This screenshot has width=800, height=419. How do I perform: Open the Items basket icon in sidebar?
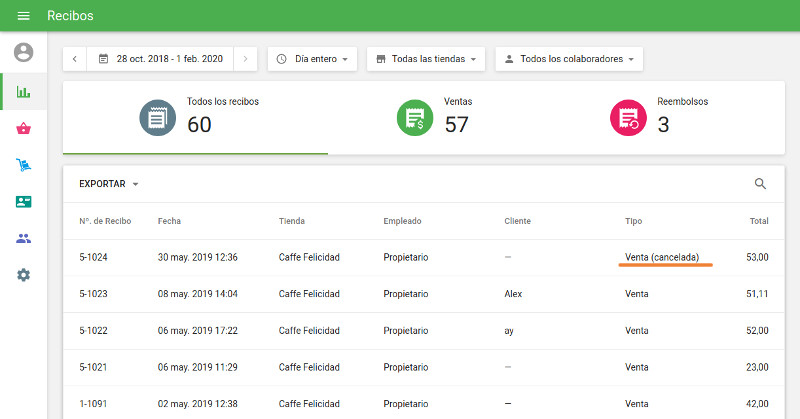(24, 129)
